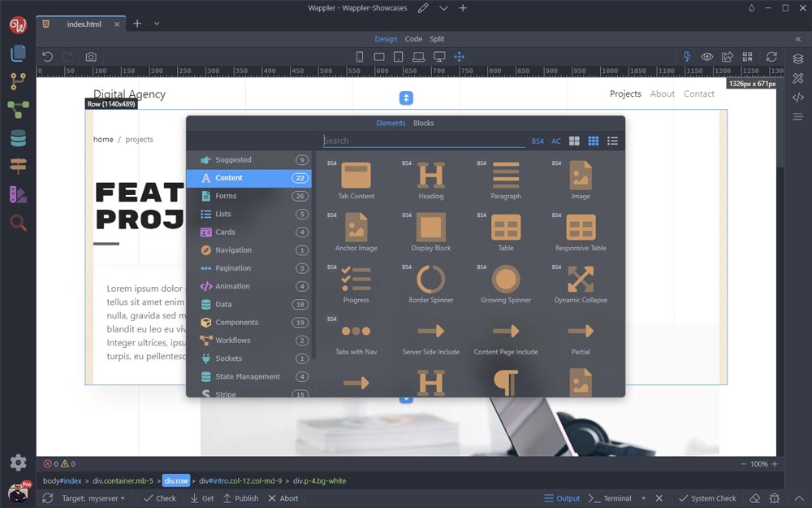
Task: Click the element Search field
Action: click(423, 141)
